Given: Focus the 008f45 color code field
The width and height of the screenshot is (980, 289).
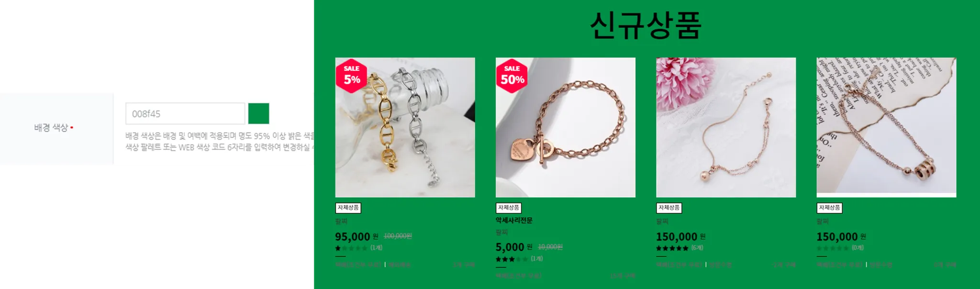Looking at the screenshot, I should [185, 113].
